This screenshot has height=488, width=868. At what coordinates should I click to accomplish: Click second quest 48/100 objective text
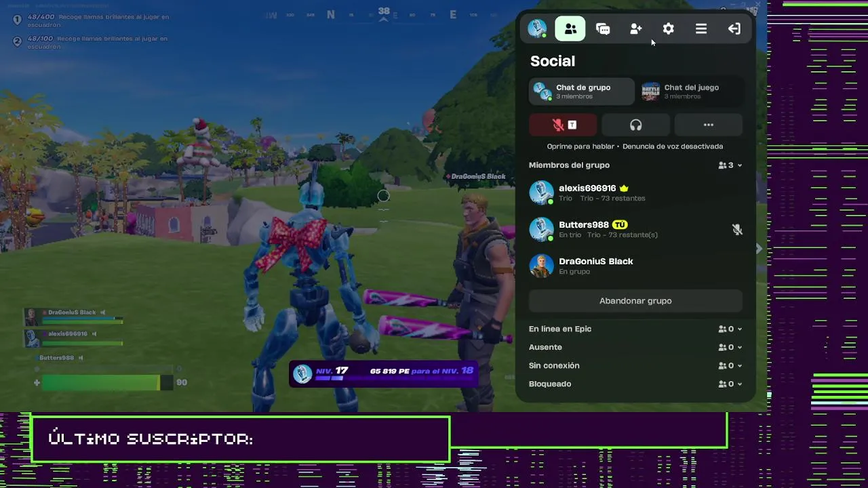(97, 42)
